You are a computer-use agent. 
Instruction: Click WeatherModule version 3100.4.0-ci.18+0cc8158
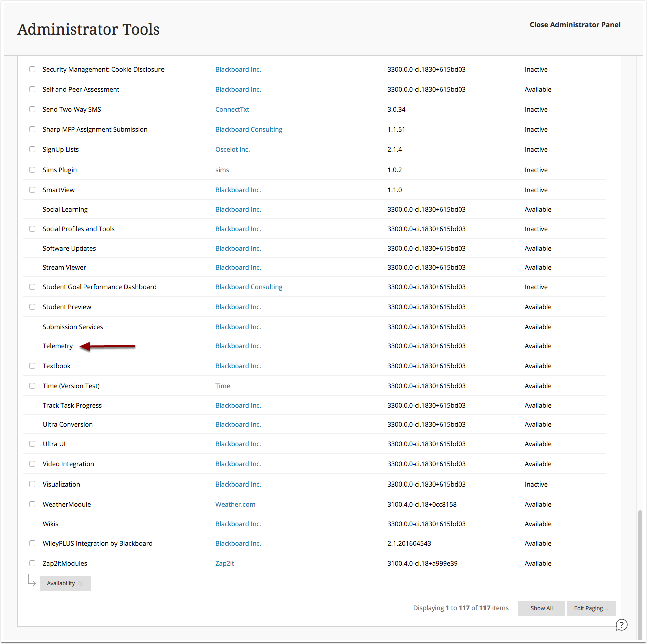point(422,504)
